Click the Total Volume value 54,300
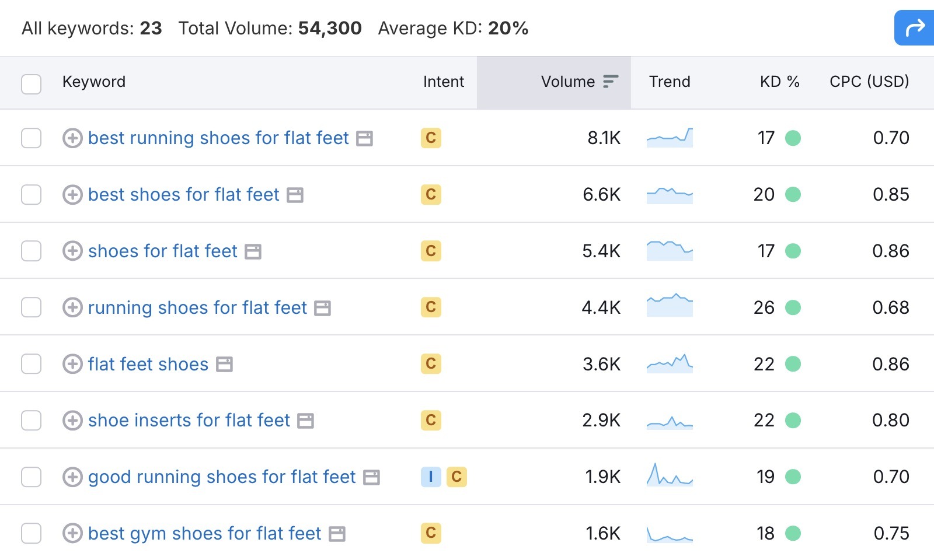The image size is (934, 560). [x=330, y=28]
